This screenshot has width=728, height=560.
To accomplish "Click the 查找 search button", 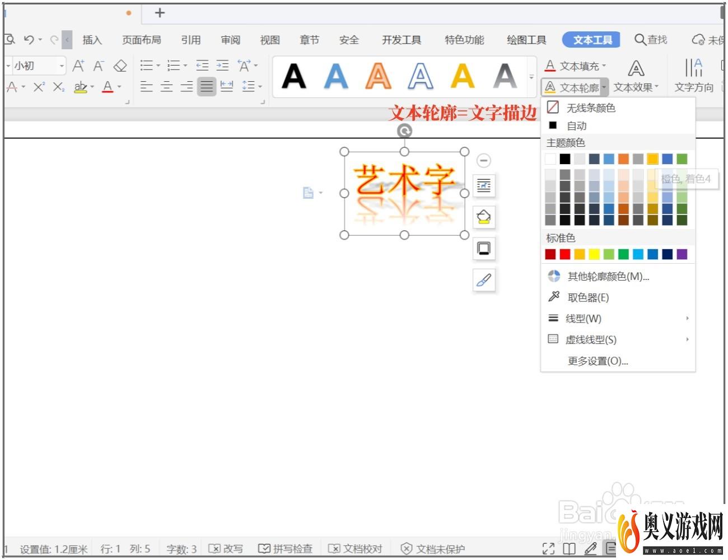I will pos(651,40).
